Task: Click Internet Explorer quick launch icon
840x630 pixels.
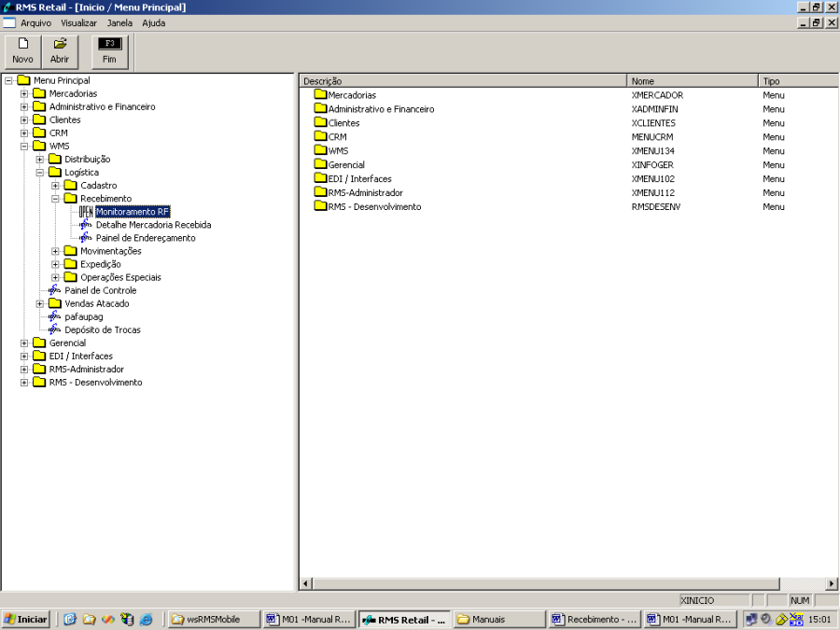Action: [x=146, y=620]
